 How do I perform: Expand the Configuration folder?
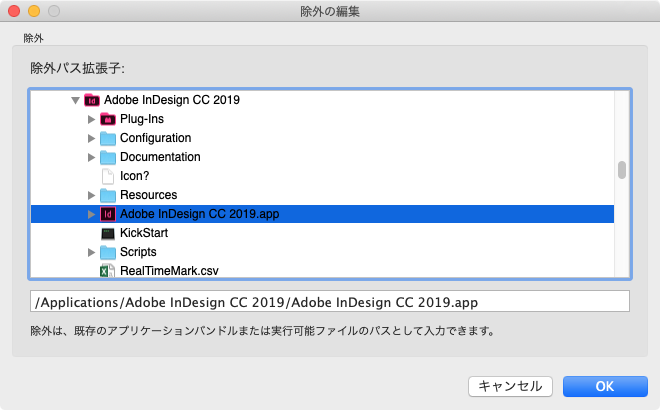click(x=91, y=138)
